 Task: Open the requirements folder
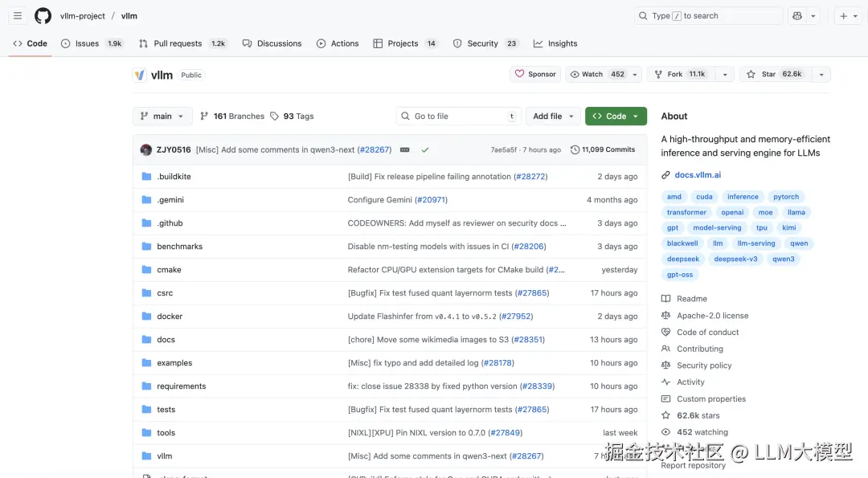point(181,386)
